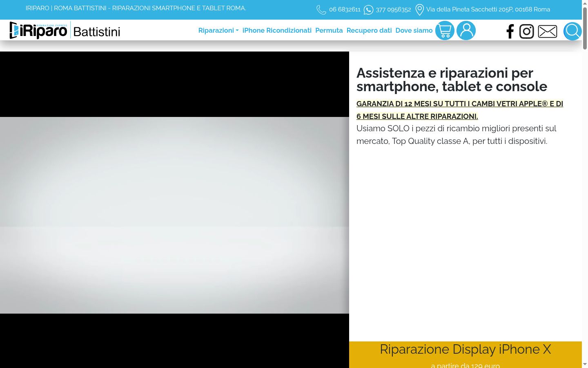Go to the Permuta page
Viewport: 588px width, 368px height.
point(329,30)
